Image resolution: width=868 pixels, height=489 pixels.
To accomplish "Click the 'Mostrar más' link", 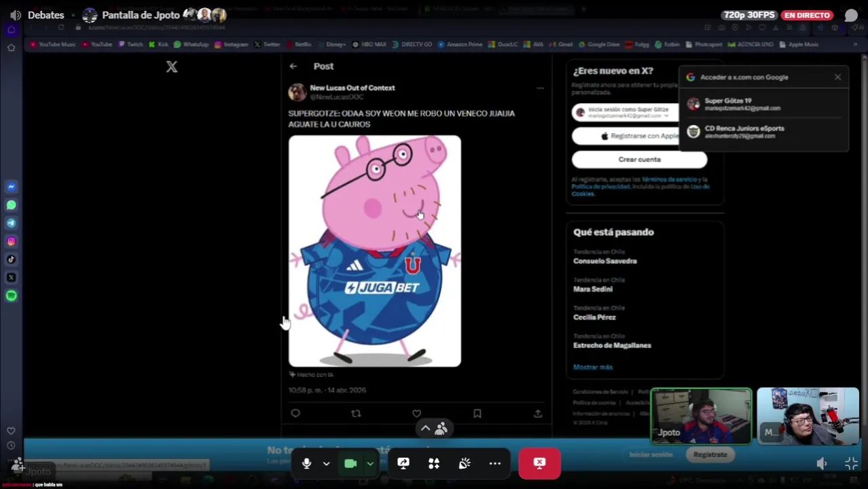I will click(593, 367).
